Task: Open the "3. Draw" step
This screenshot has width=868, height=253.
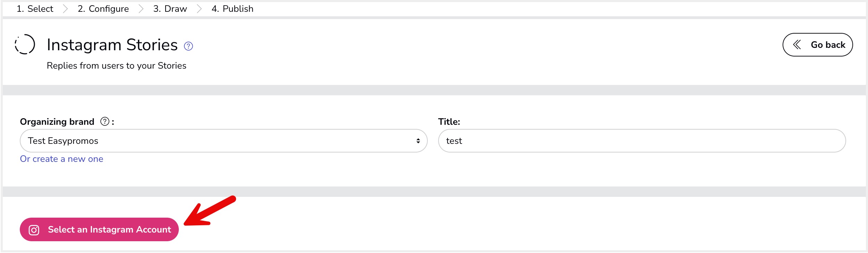Action: pyautogui.click(x=170, y=9)
